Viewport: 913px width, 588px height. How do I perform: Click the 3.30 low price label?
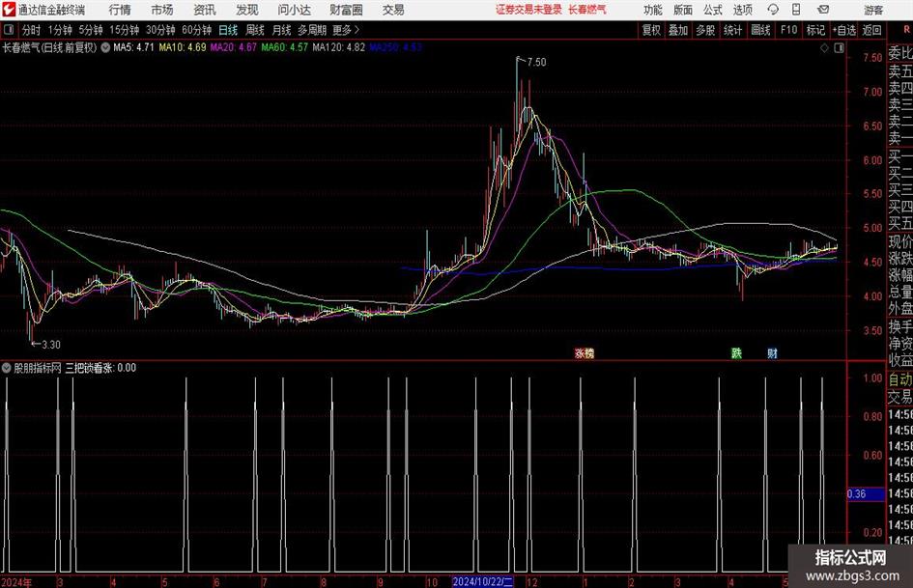click(50, 345)
